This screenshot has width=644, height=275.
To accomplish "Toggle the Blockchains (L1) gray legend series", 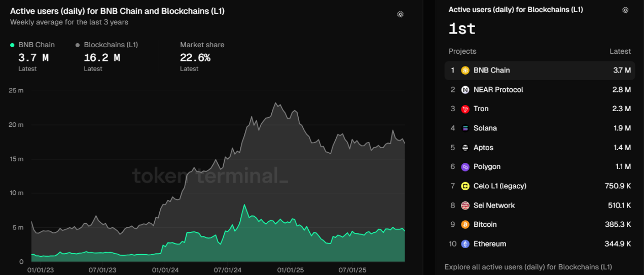I will pos(106,45).
